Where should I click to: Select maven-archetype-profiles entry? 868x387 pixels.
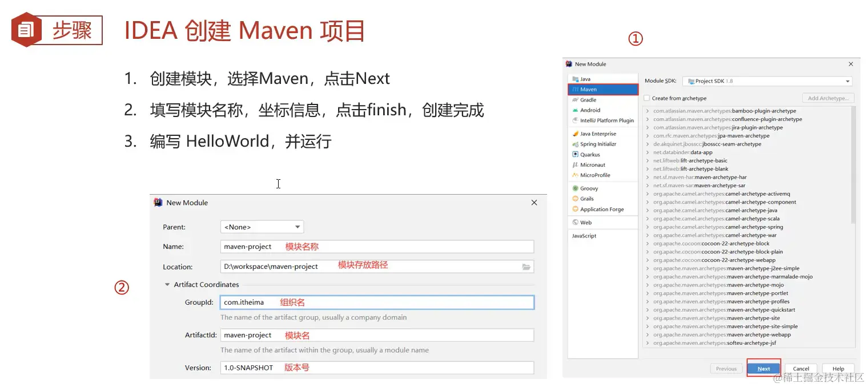722,301
